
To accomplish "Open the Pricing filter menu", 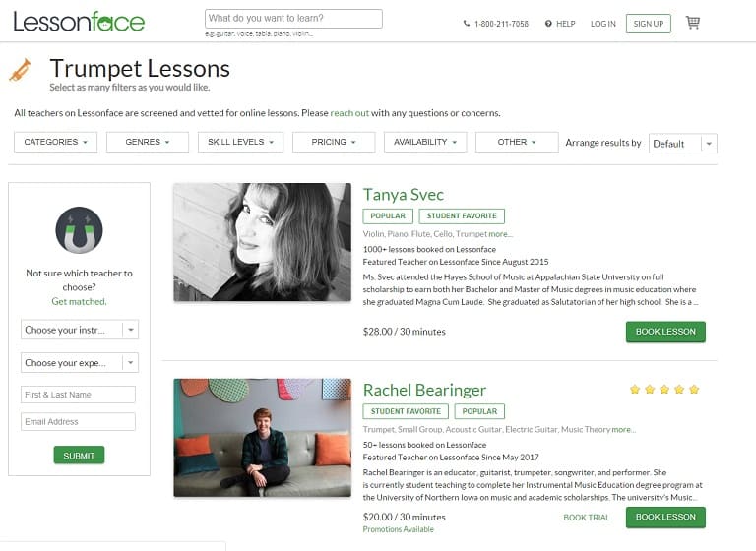I will (334, 142).
